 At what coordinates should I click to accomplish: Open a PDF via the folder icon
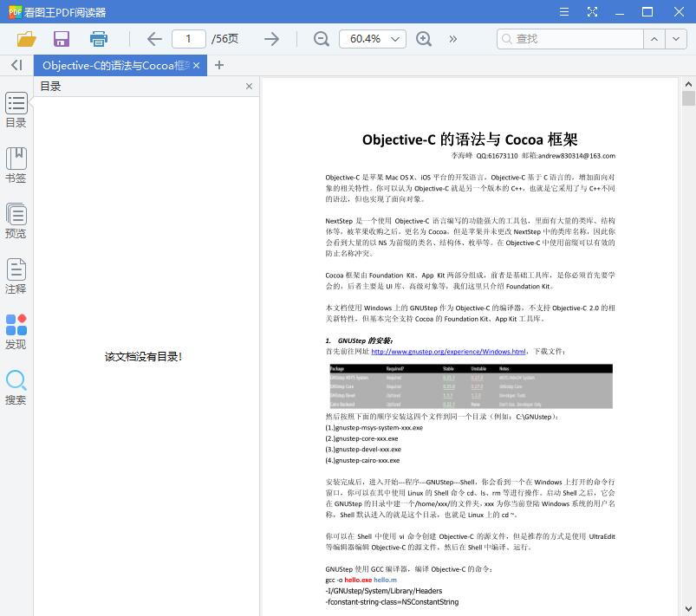(25, 39)
